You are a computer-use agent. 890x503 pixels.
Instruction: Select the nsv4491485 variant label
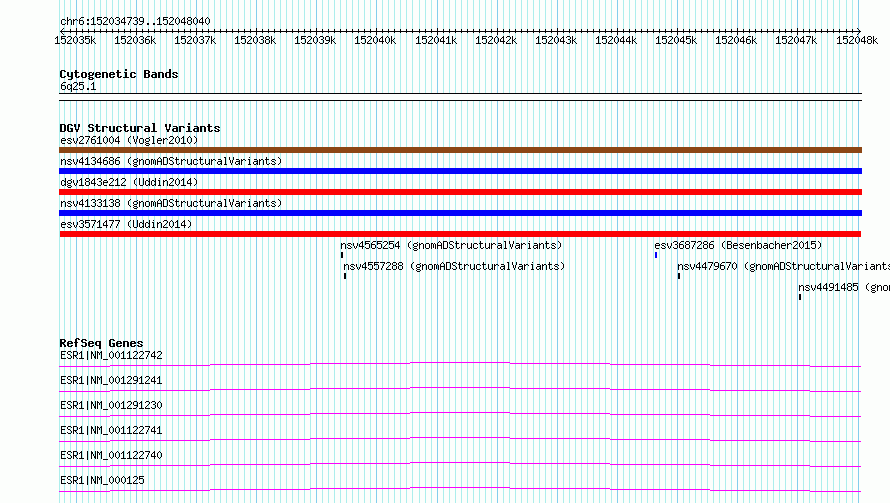[844, 287]
